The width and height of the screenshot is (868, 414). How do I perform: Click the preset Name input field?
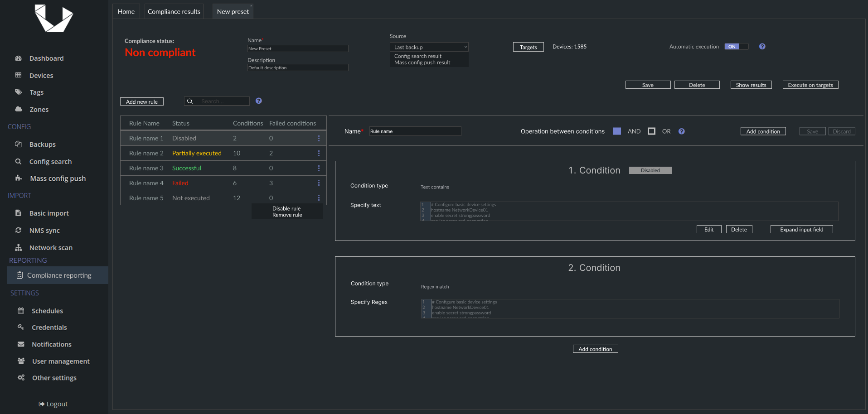click(x=298, y=48)
